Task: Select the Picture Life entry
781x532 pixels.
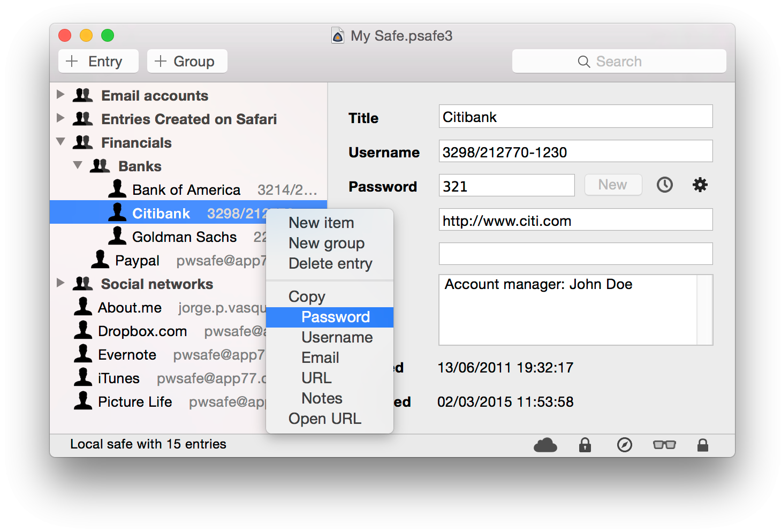Action: coord(158,401)
